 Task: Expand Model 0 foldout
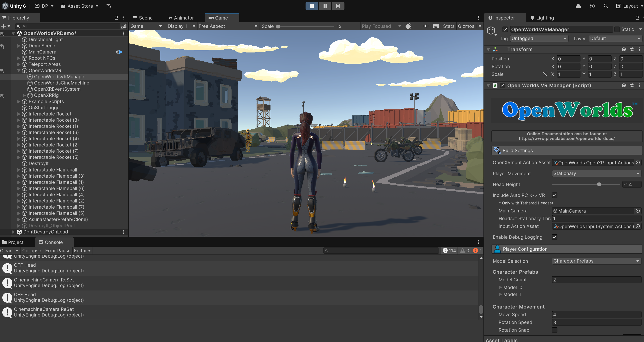click(500, 288)
